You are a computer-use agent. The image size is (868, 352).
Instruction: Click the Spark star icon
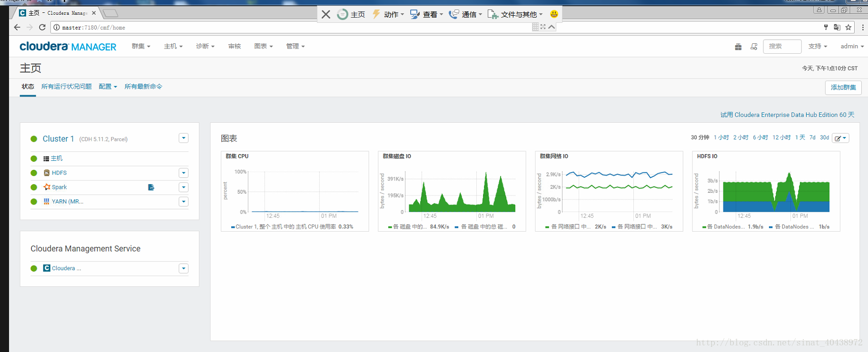tap(47, 187)
